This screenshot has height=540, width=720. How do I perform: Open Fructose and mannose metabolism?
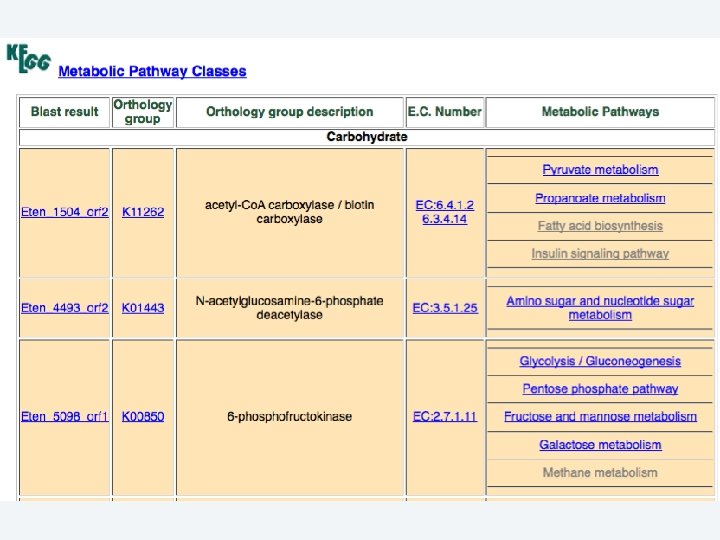[600, 416]
